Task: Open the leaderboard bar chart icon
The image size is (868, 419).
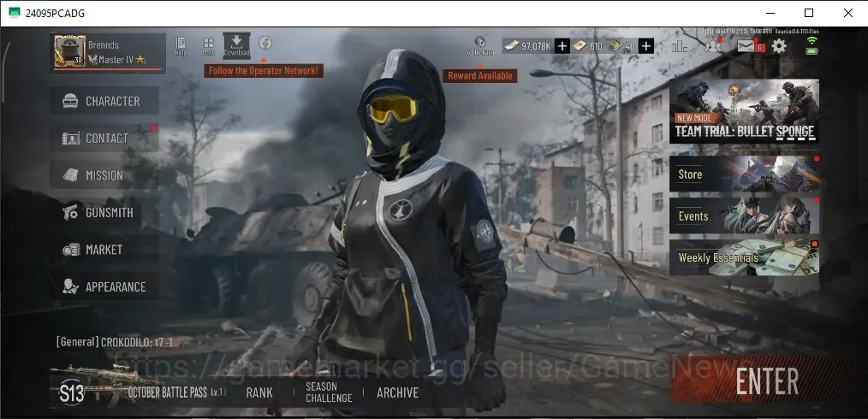Action: [679, 46]
